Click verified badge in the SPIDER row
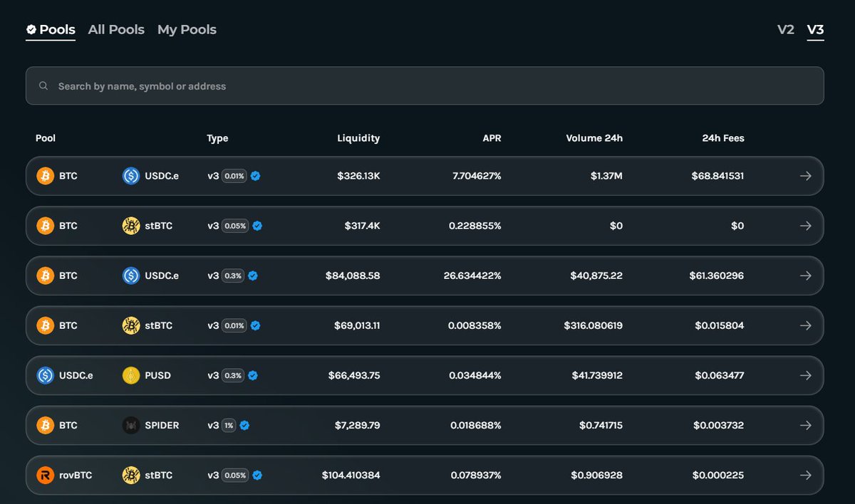Screen dimensions: 855x504 tap(244, 425)
